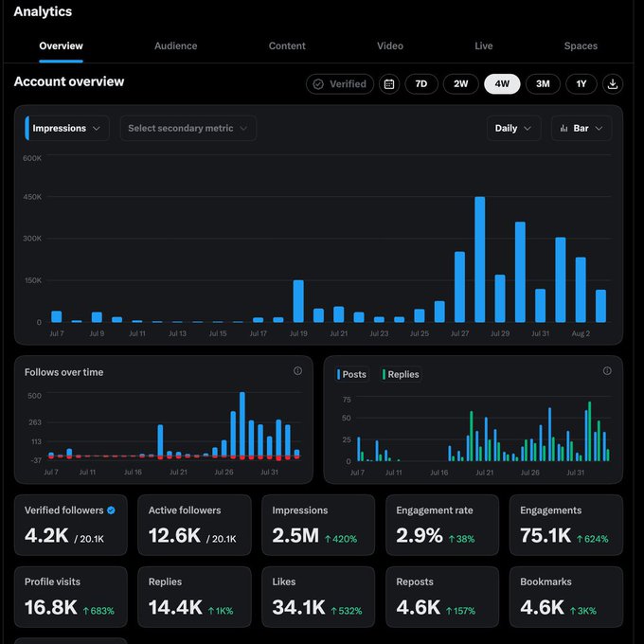644x644 pixels.
Task: Open the Reposts 4.6K card
Action: [x=442, y=597]
